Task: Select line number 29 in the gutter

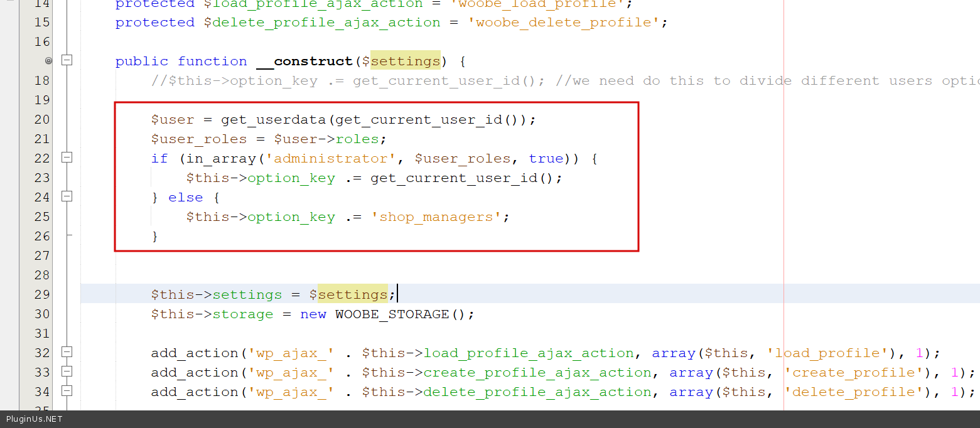Action: pos(41,294)
